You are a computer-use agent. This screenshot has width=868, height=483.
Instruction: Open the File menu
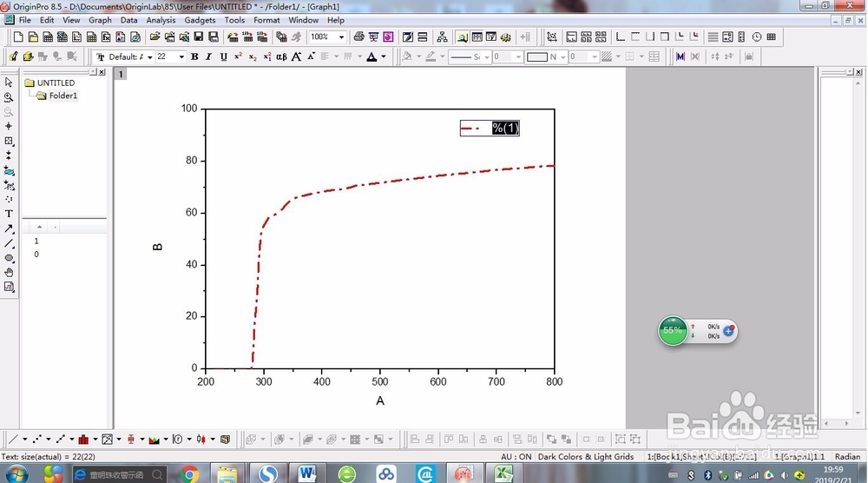pyautogui.click(x=25, y=20)
